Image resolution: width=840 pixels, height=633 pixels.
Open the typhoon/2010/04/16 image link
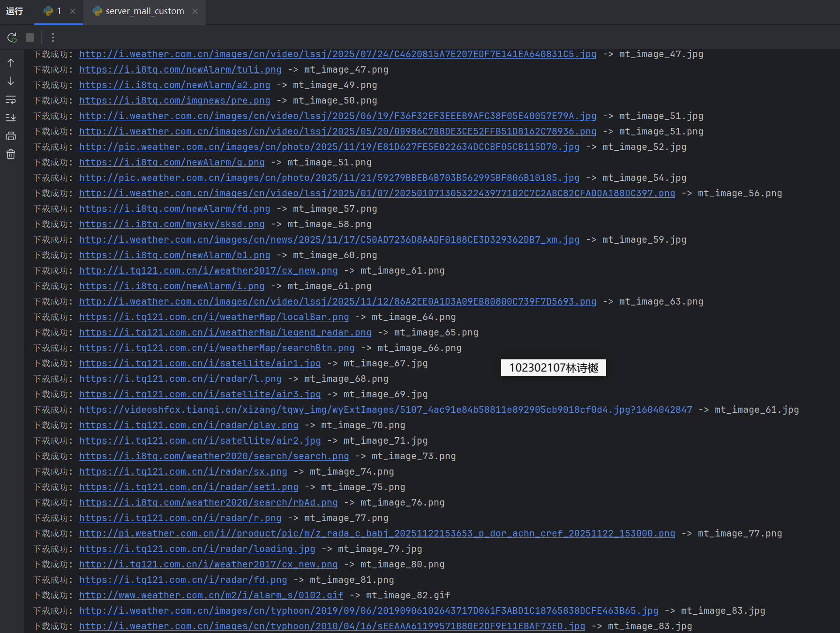coord(332,626)
